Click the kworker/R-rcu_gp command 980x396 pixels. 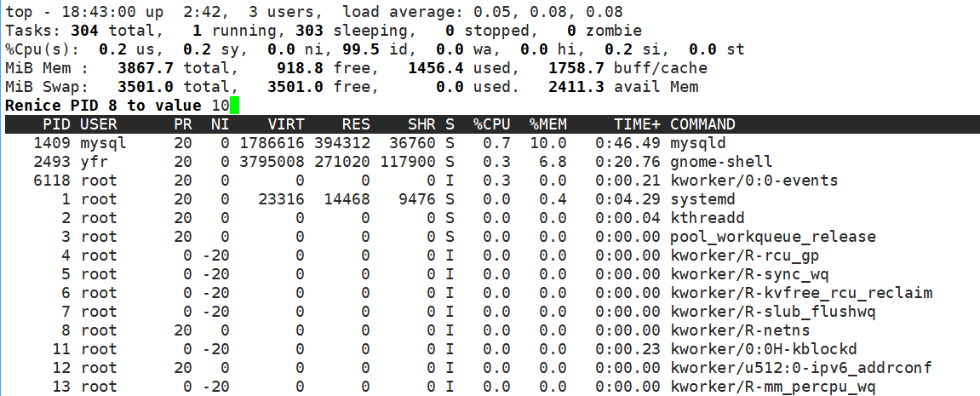744,255
